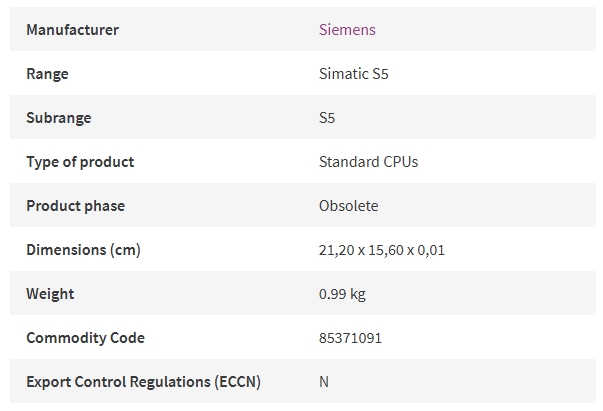Select the 21,20 x 15,60 x 0,01 value
The image size is (603, 411).
381,250
